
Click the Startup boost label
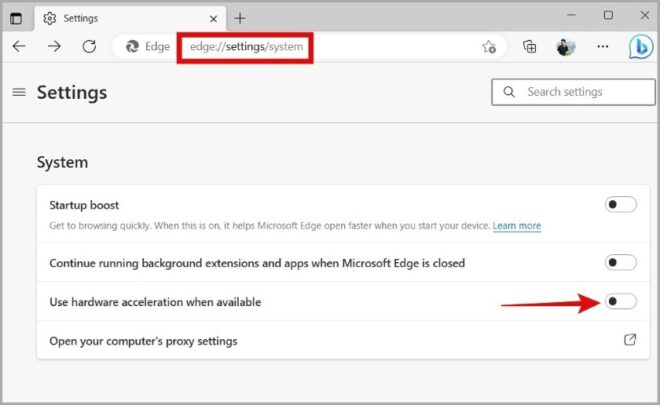click(84, 205)
